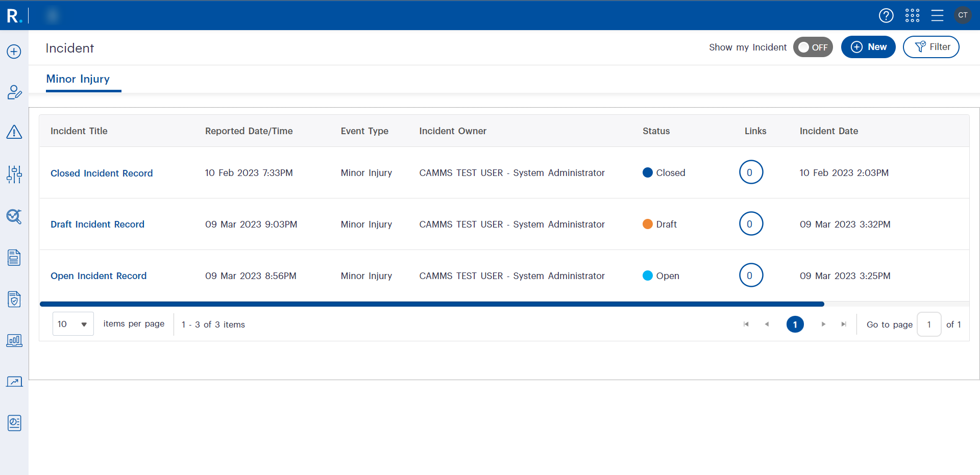The height and width of the screenshot is (475, 980).
Task: Click incident date 09 Mar 2023 3:25PM
Action: click(845, 276)
